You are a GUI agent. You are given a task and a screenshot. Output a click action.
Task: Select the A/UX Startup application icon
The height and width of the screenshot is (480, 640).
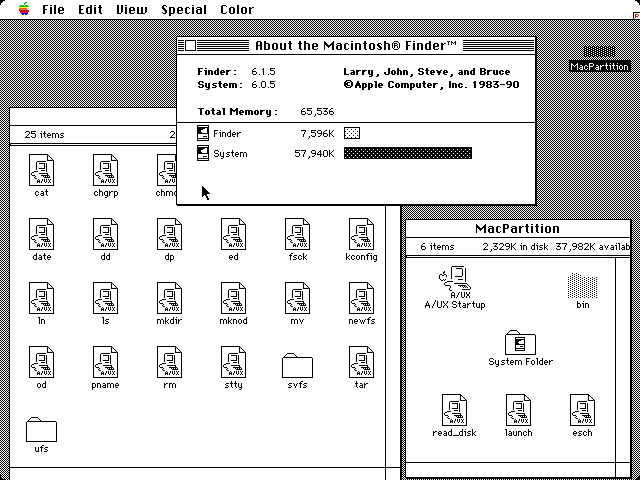tap(455, 282)
